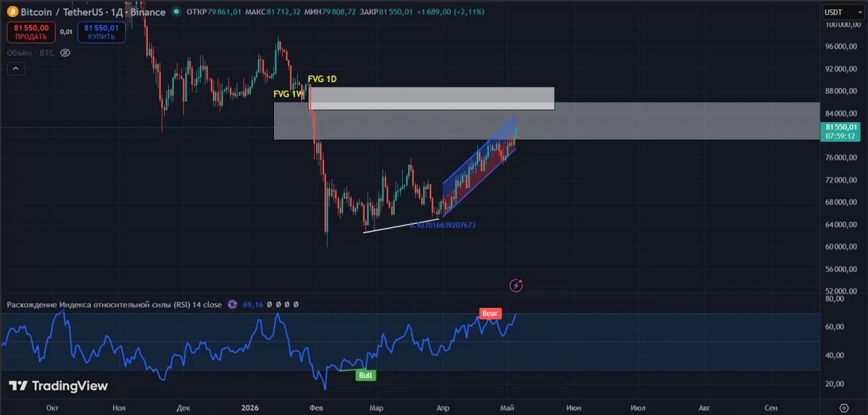Viewport: 868px width, 415px height.
Task: Click the Окт label on time axis
Action: [x=52, y=408]
